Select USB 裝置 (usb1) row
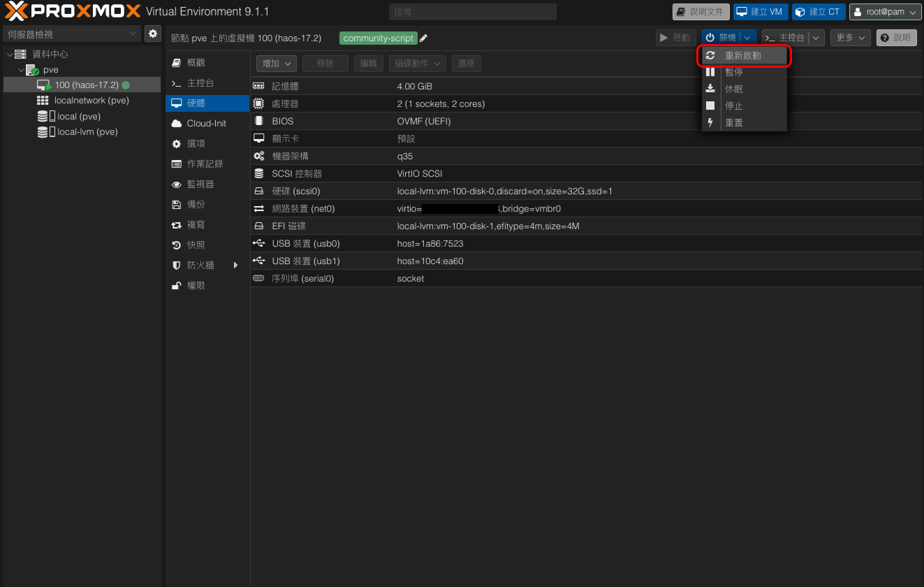924x587 pixels. coord(586,261)
